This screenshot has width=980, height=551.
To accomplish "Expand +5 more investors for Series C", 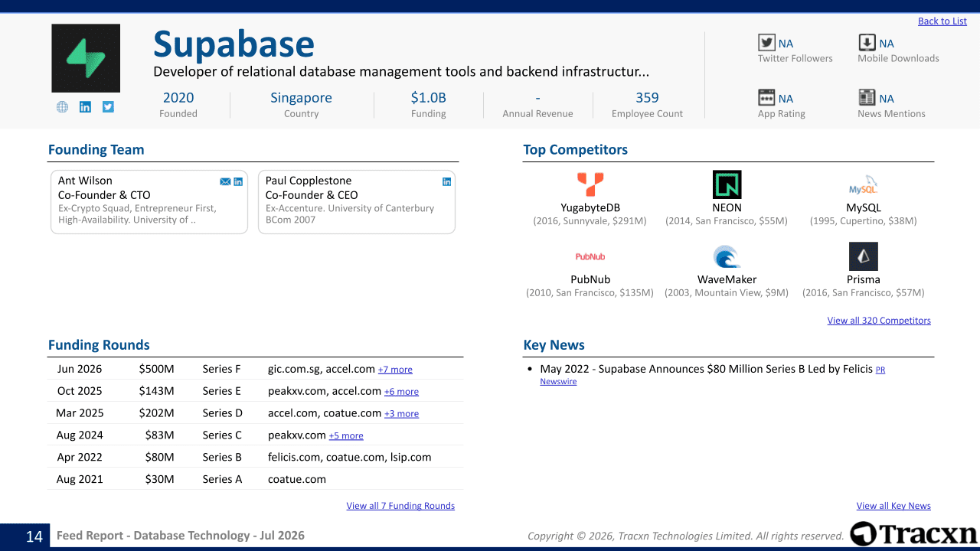I will pyautogui.click(x=346, y=436).
